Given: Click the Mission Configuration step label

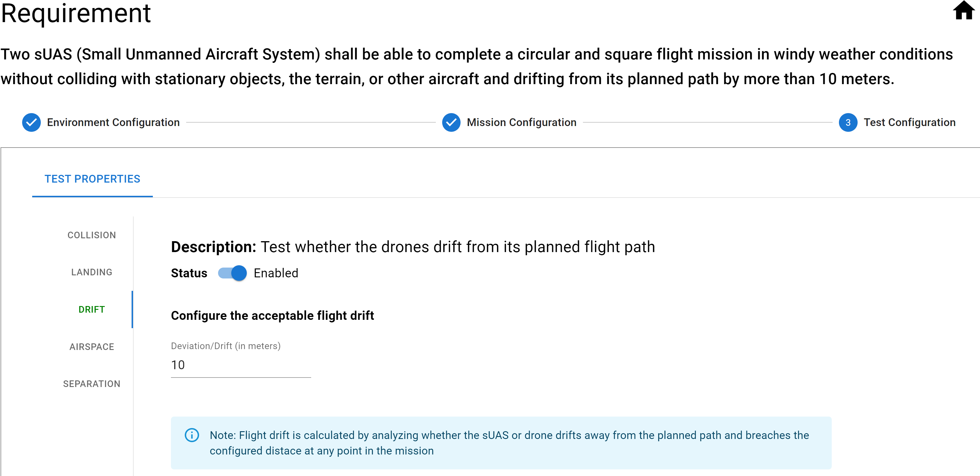Looking at the screenshot, I should coord(521,122).
